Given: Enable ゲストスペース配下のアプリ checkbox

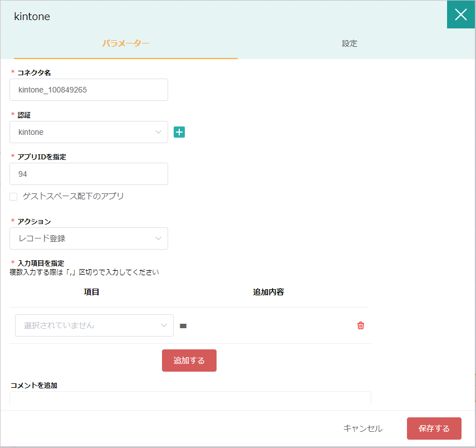Looking at the screenshot, I should (x=13, y=197).
